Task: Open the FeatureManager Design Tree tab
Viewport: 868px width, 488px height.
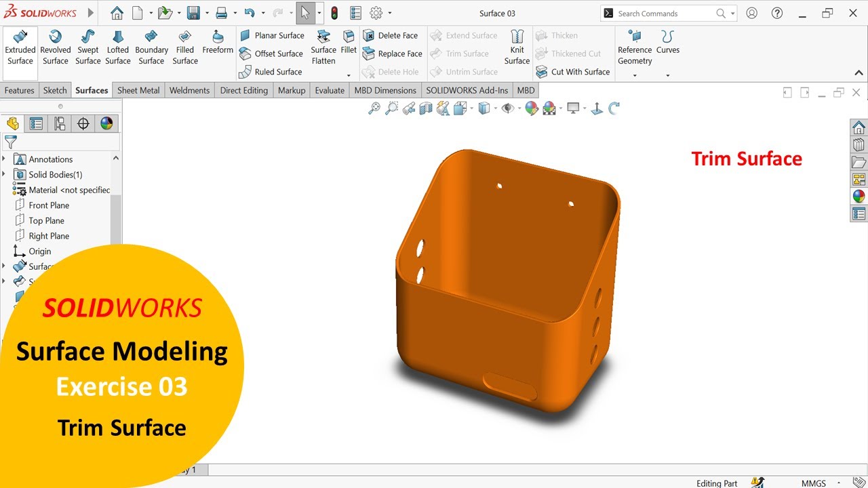Action: [13, 123]
